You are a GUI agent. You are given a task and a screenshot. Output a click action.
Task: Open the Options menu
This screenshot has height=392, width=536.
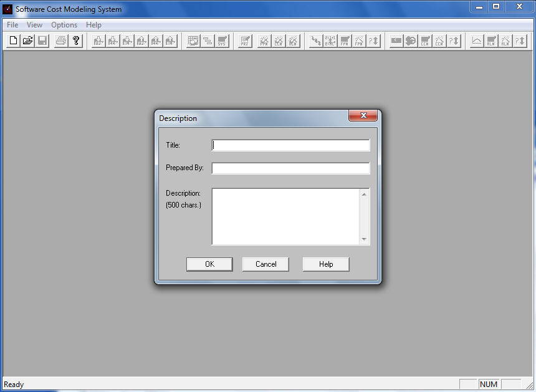(64, 25)
